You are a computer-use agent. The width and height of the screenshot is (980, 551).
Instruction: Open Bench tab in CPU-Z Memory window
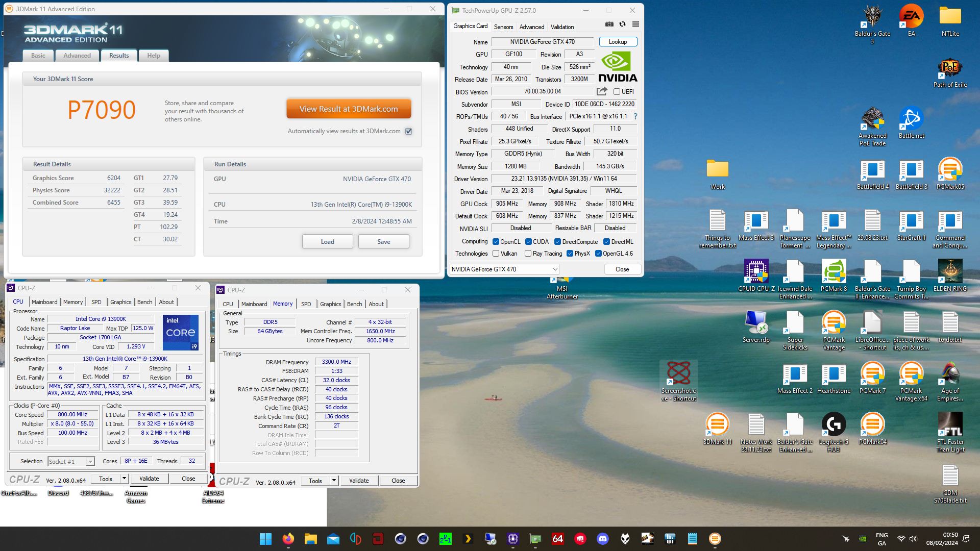click(x=354, y=304)
